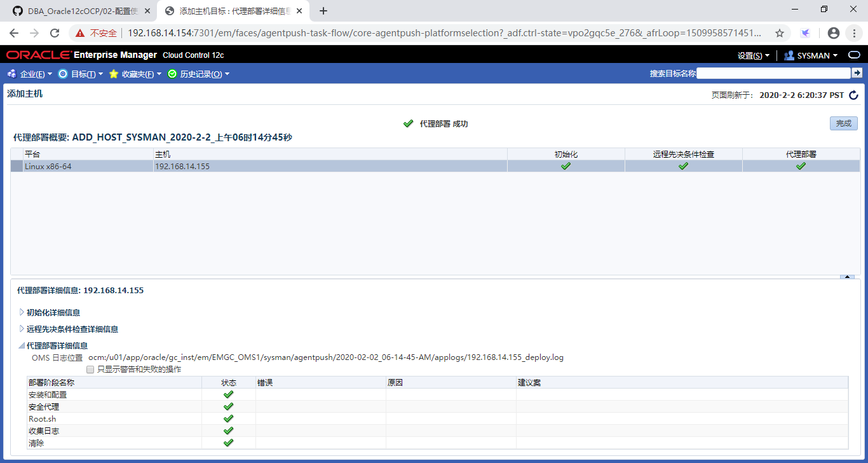Toggle 只显示警告和失败的操作 checkbox

pos(90,370)
